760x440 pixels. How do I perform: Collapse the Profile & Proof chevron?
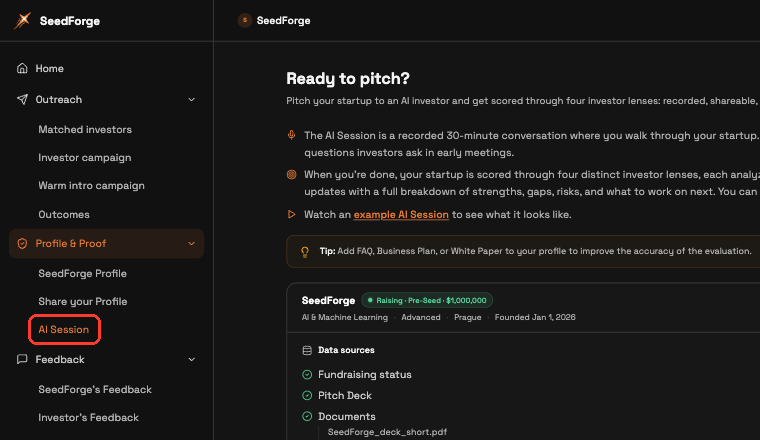[x=191, y=243]
